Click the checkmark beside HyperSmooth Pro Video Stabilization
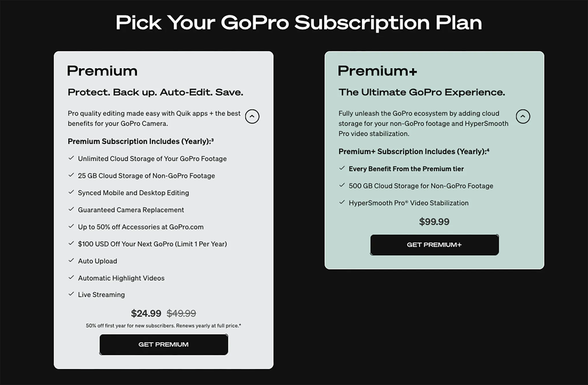 343,202
